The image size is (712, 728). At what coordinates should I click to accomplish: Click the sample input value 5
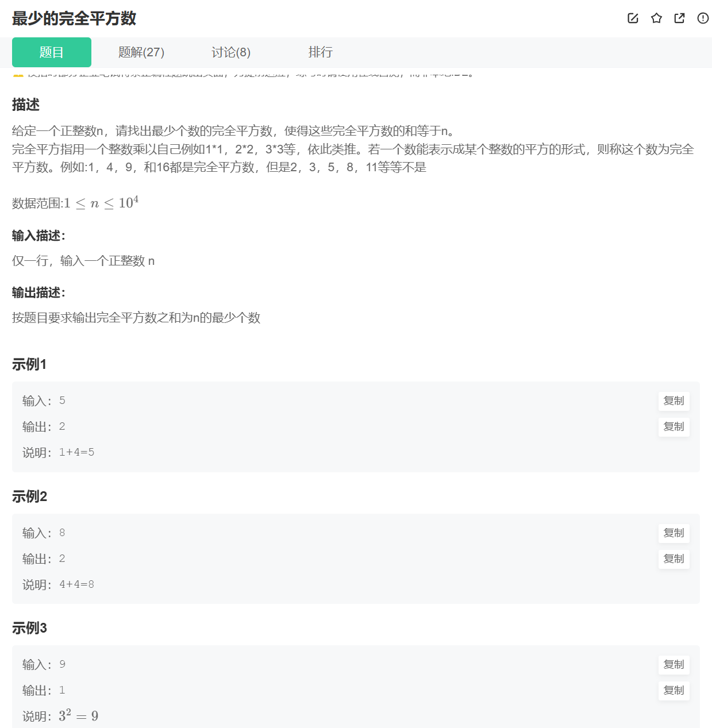click(x=62, y=400)
